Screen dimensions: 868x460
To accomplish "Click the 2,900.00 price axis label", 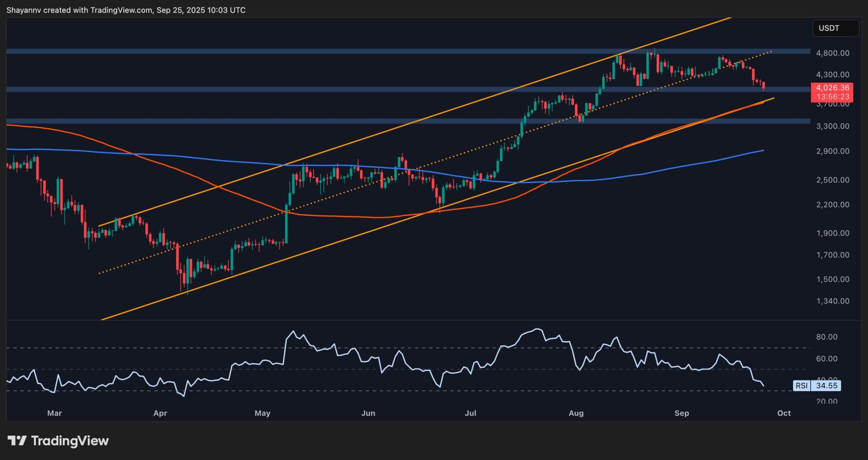I will point(832,151).
